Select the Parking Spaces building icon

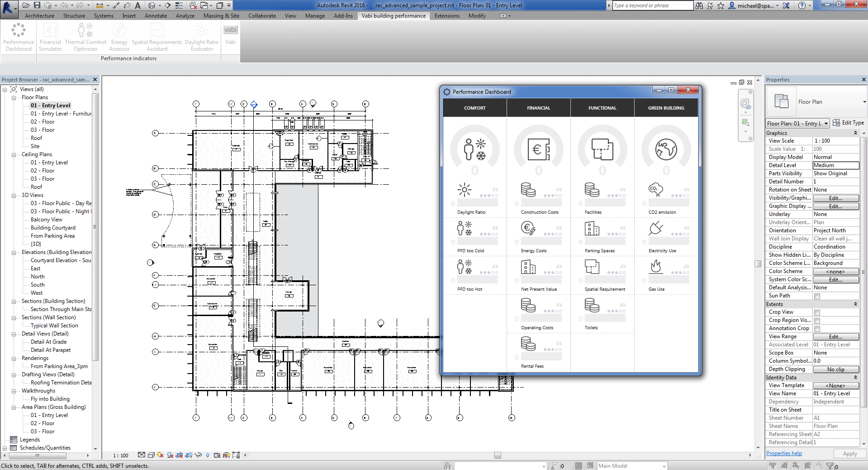(x=592, y=228)
